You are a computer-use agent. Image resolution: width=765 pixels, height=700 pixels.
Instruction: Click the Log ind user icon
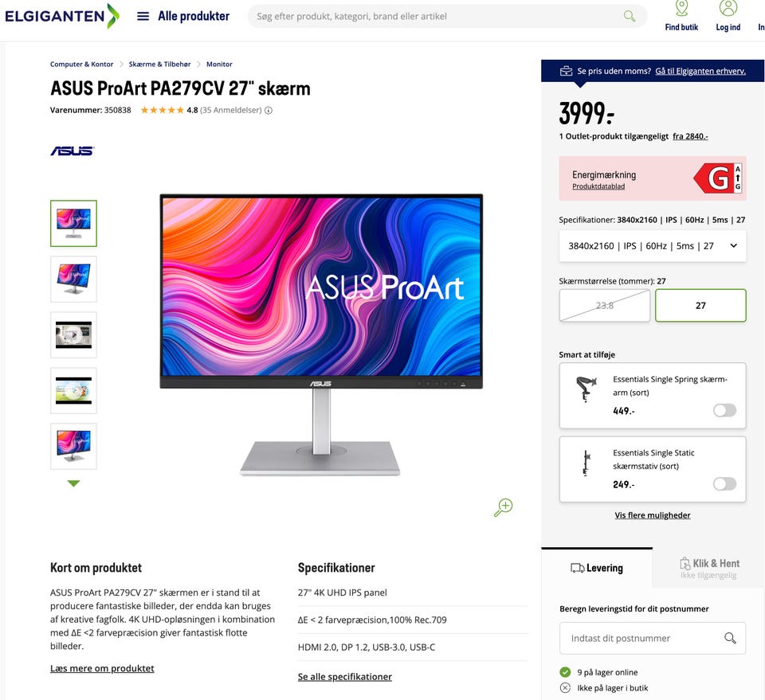(728, 8)
